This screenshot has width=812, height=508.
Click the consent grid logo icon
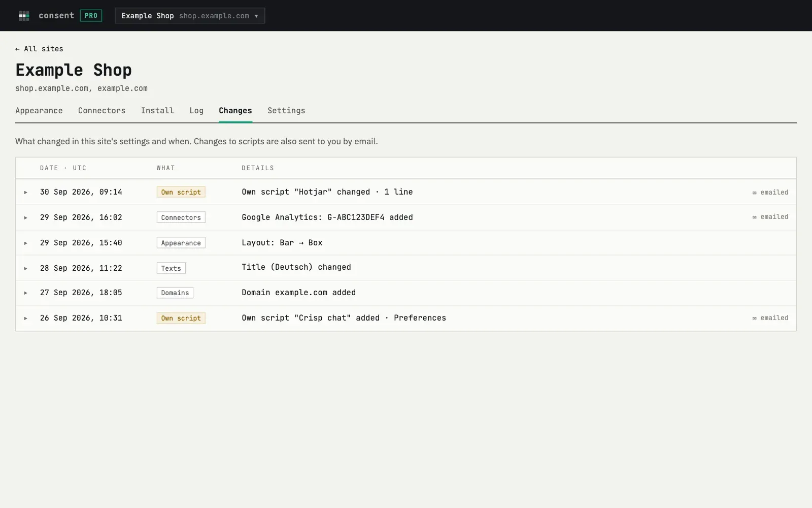tap(24, 16)
